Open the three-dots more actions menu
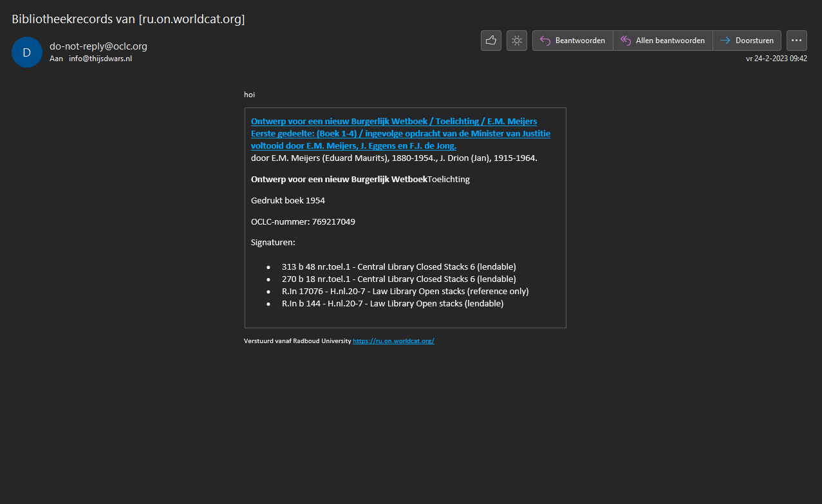 pos(796,41)
